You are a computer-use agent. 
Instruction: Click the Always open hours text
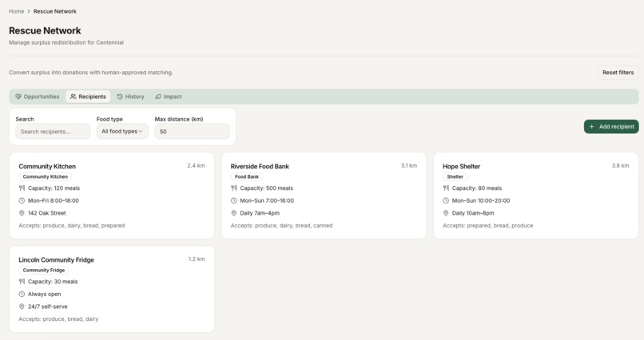[45, 294]
